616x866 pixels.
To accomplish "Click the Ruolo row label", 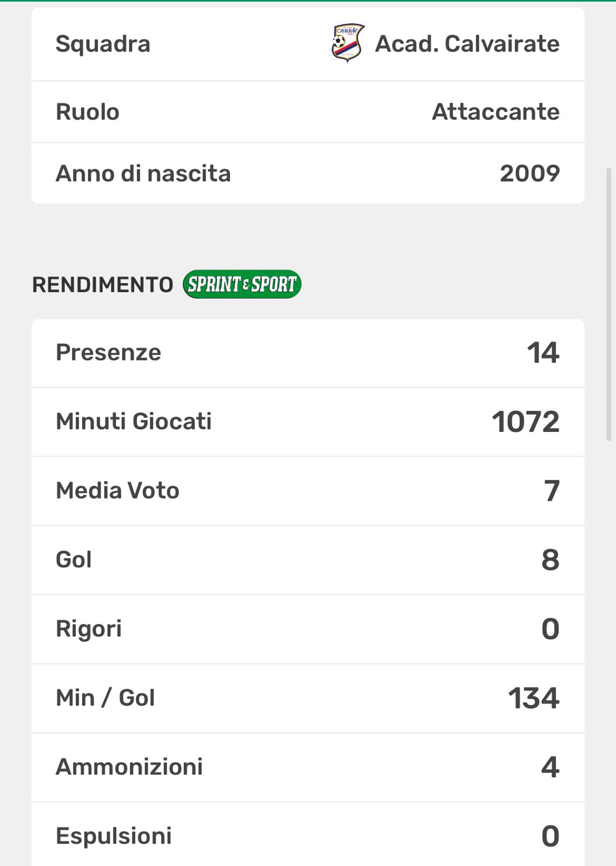I will (x=88, y=112).
